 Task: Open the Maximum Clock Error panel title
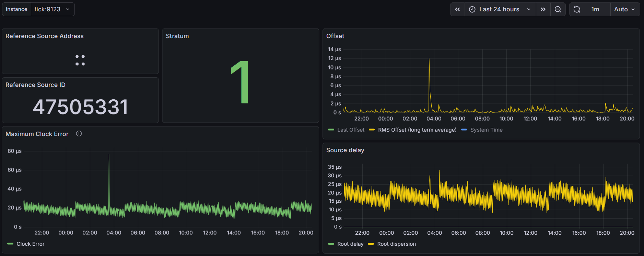(x=37, y=134)
